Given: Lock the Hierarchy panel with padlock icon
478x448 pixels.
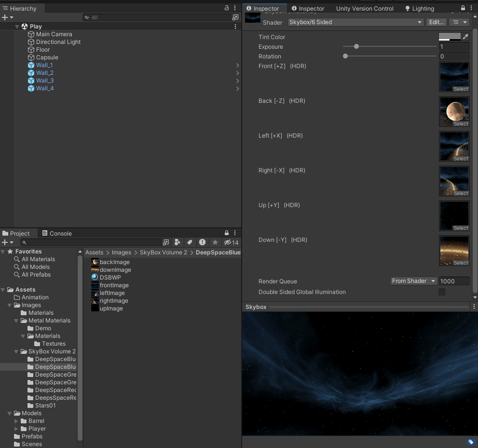Looking at the screenshot, I should 227,8.
